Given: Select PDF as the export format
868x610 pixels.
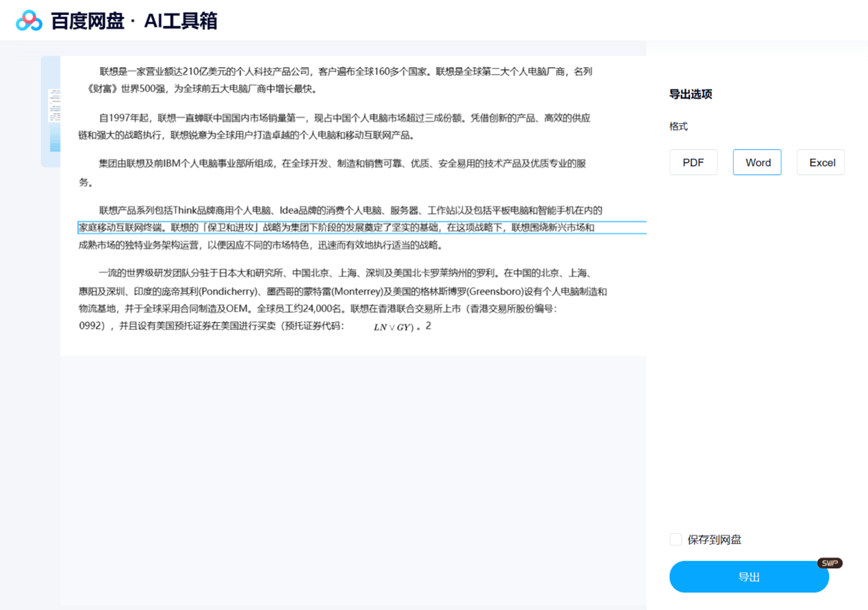Looking at the screenshot, I should pos(693,162).
